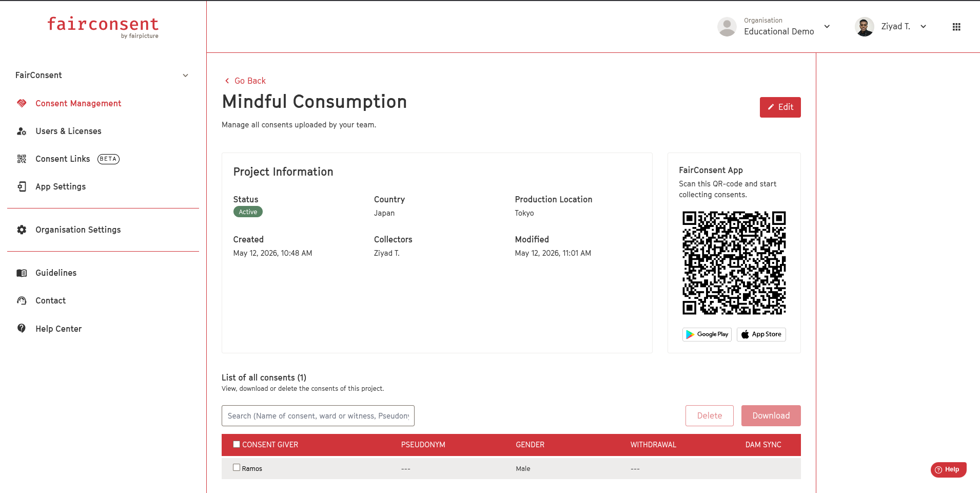980x493 pixels.
Task: Click the Mindful Consumption project title
Action: click(x=315, y=102)
